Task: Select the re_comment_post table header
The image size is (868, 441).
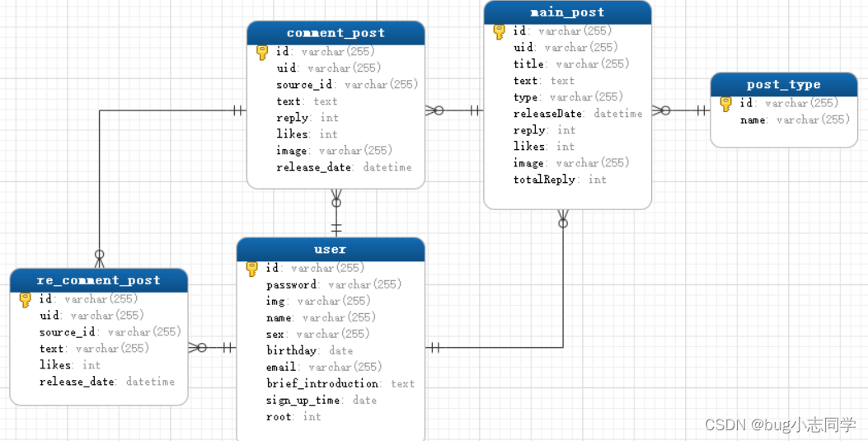Action: (99, 280)
